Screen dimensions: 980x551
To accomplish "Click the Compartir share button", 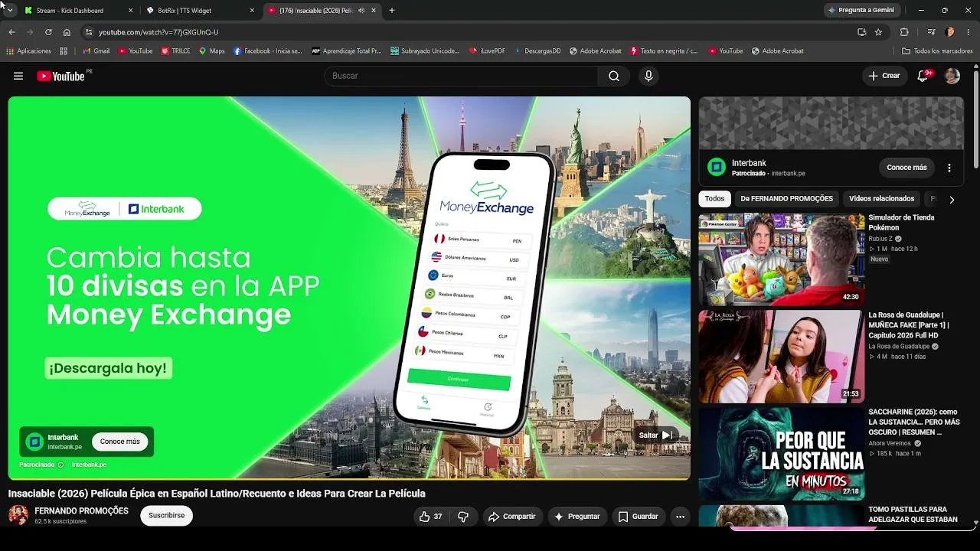I will (x=512, y=517).
